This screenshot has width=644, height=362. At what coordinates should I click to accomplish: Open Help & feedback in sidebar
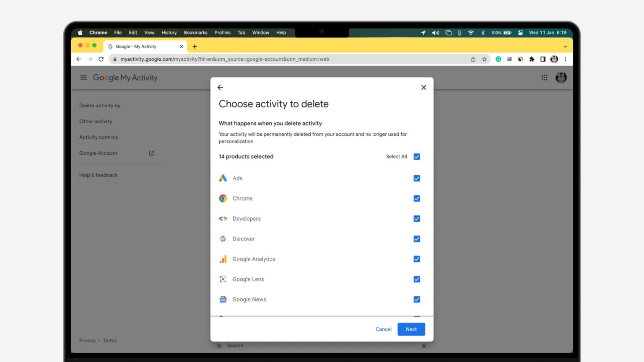pyautogui.click(x=99, y=175)
